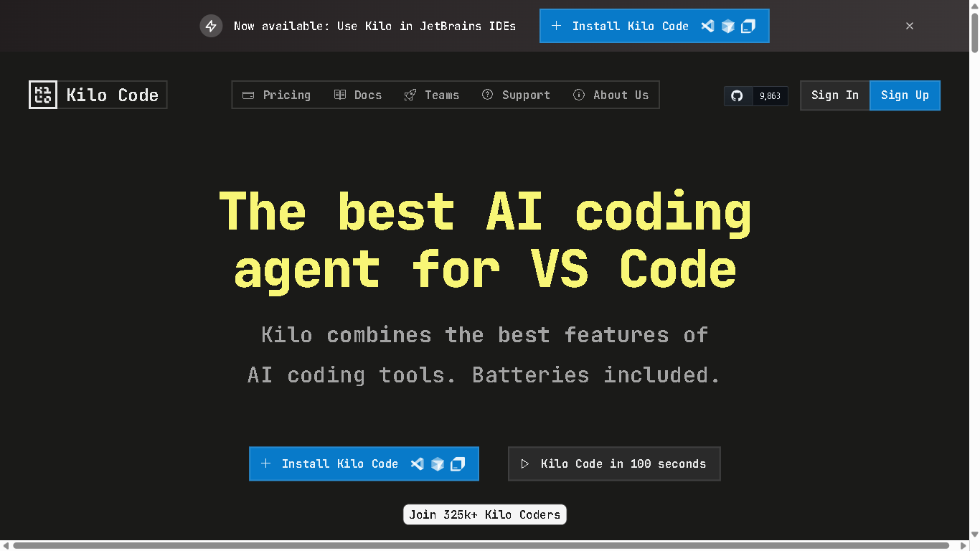Viewport: 980px width, 551px height.
Task: Click the headline 'The best AI coding' text
Action: 485,212
